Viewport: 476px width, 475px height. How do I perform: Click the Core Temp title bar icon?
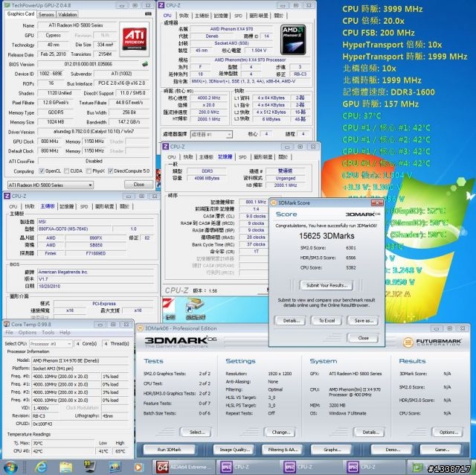tap(7, 325)
